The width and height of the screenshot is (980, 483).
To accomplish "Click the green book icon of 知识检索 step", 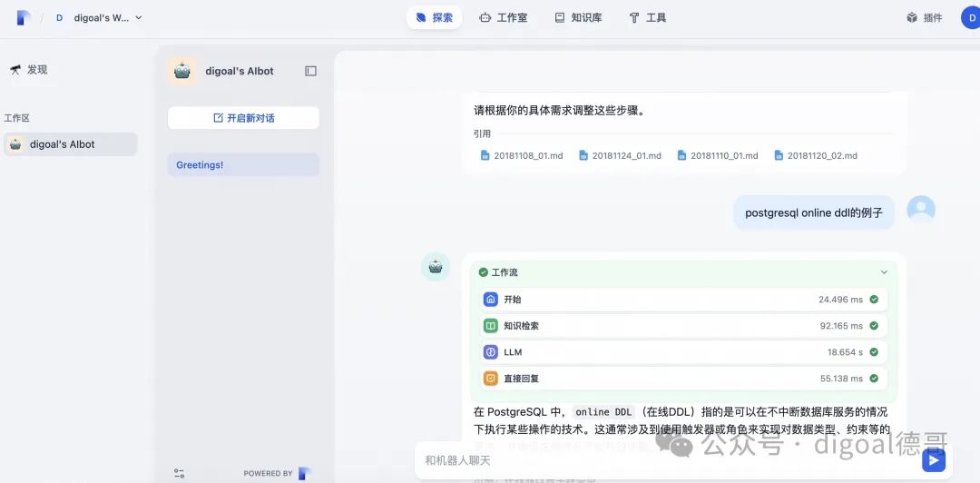I will click(491, 326).
